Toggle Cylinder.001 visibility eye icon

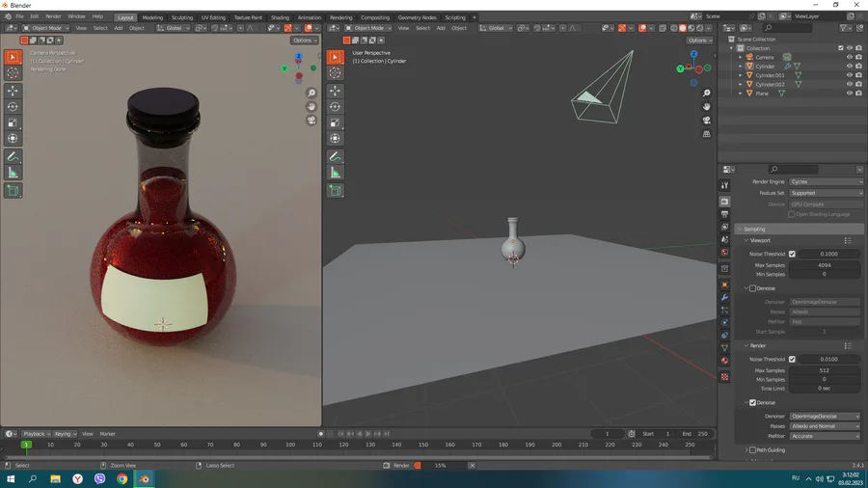[850, 75]
